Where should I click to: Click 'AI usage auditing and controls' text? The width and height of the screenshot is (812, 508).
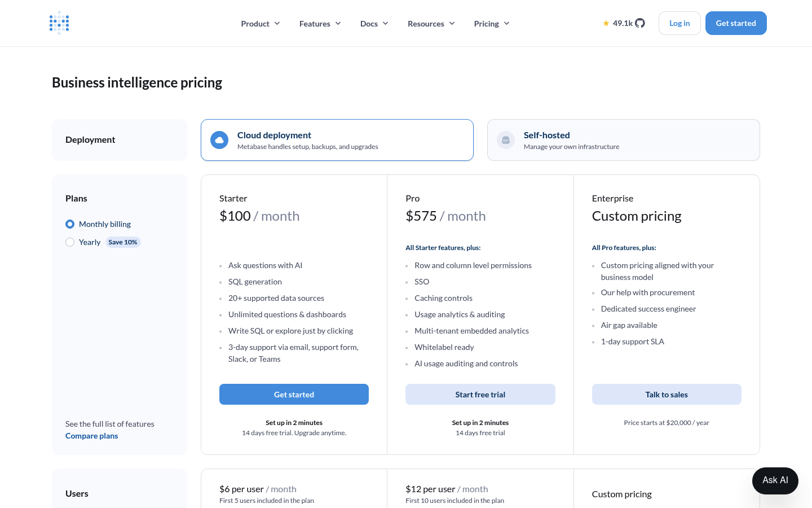click(x=466, y=364)
